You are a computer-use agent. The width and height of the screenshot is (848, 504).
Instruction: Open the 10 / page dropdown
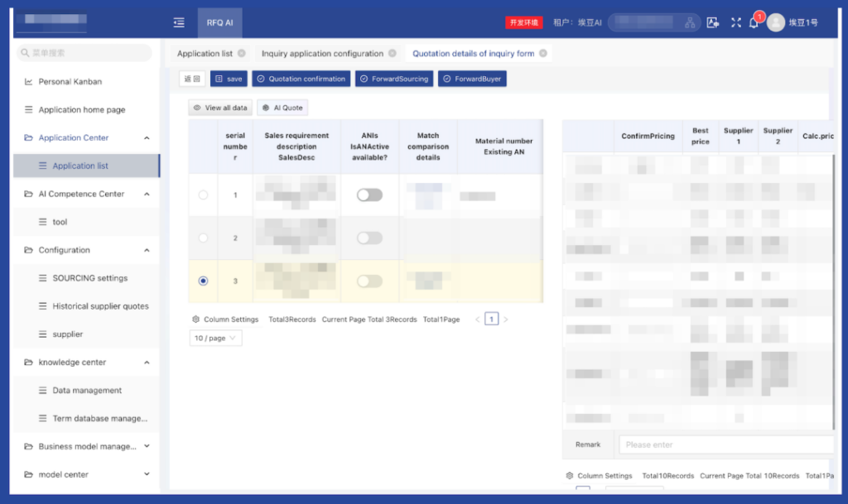[215, 338]
